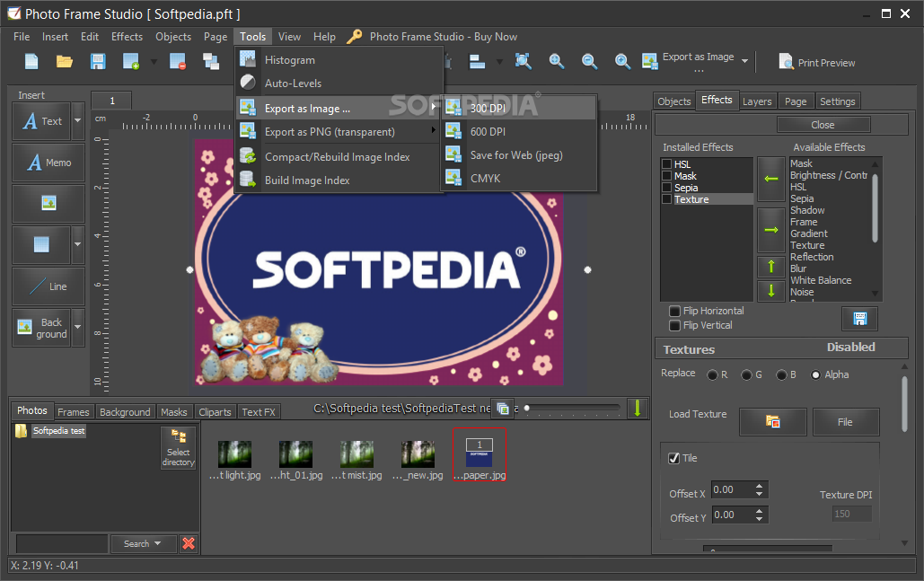
Task: Click the Close button in Effects panel
Action: [x=823, y=125]
